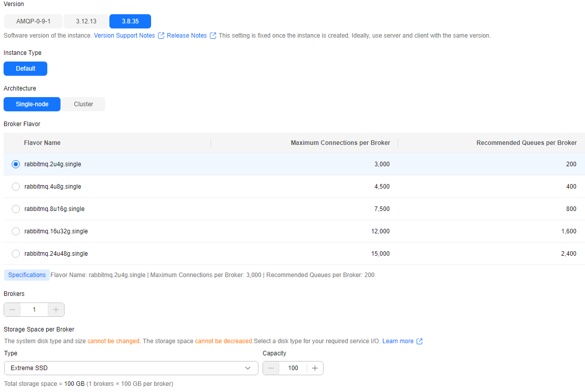Viewport: 585px width, 392px height.
Task: Select the rabbitmq.8u16g.single flavor radio button
Action: pos(16,209)
